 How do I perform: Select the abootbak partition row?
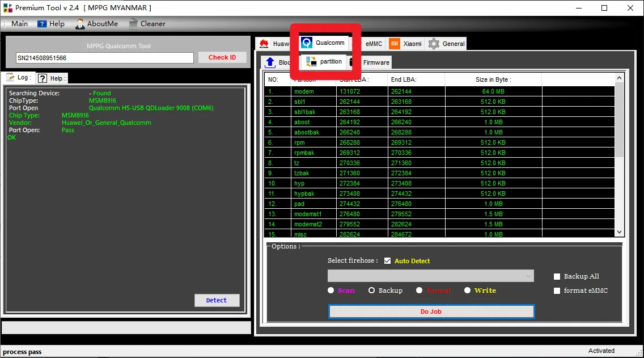point(439,132)
